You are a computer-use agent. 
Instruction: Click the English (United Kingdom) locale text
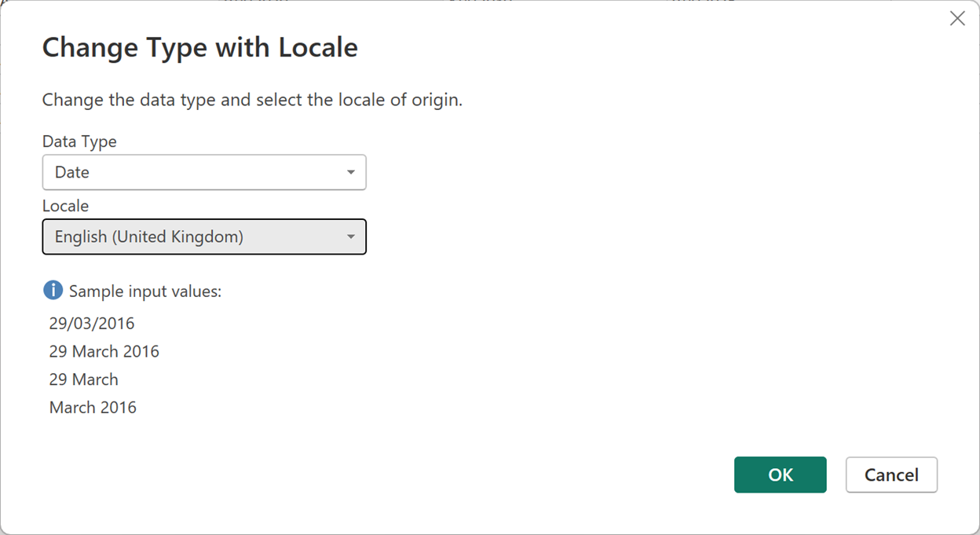tap(149, 236)
